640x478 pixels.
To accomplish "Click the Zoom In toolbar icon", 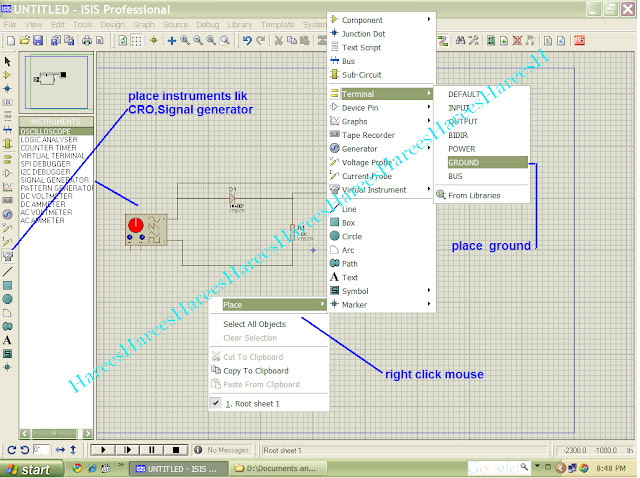I will [185, 40].
